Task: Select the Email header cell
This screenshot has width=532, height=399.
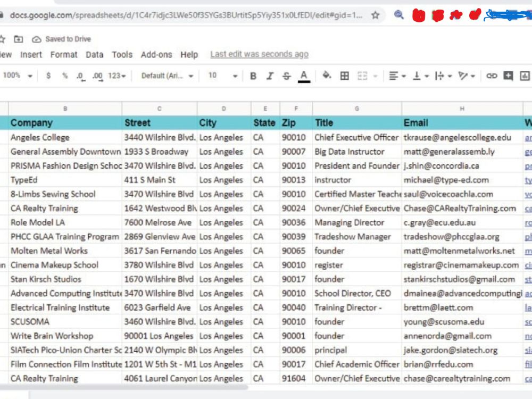Action: tap(462, 123)
